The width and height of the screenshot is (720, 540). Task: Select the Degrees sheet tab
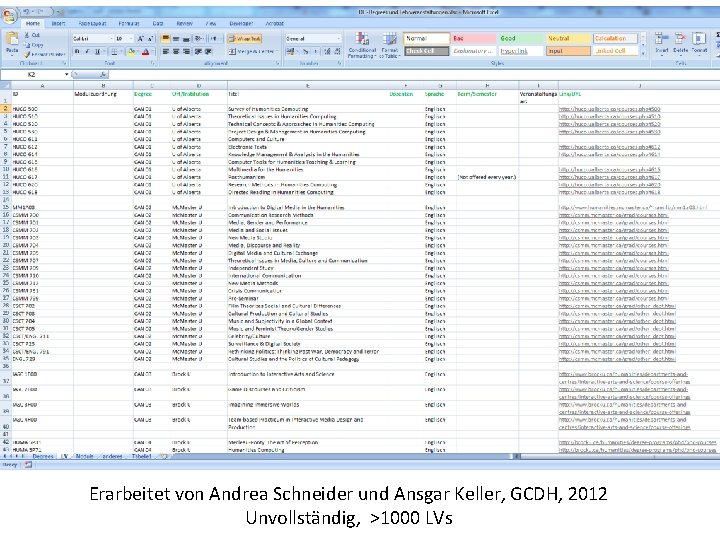click(x=43, y=456)
